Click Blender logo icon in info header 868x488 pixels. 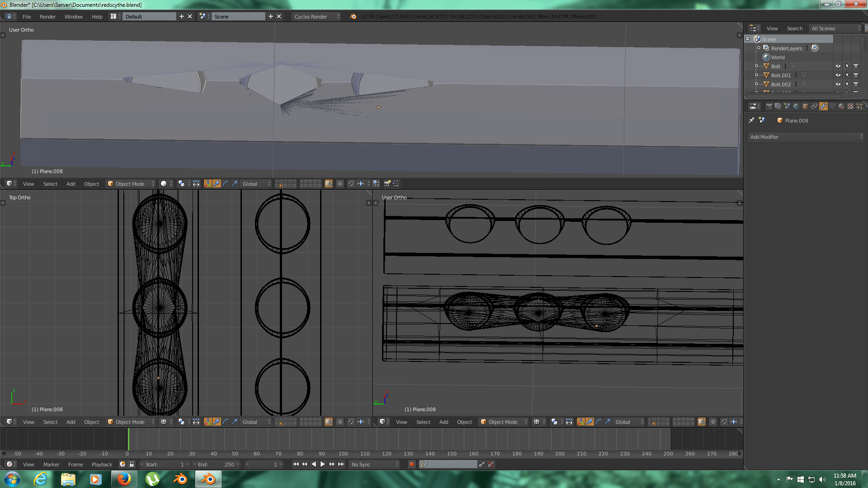pos(353,16)
